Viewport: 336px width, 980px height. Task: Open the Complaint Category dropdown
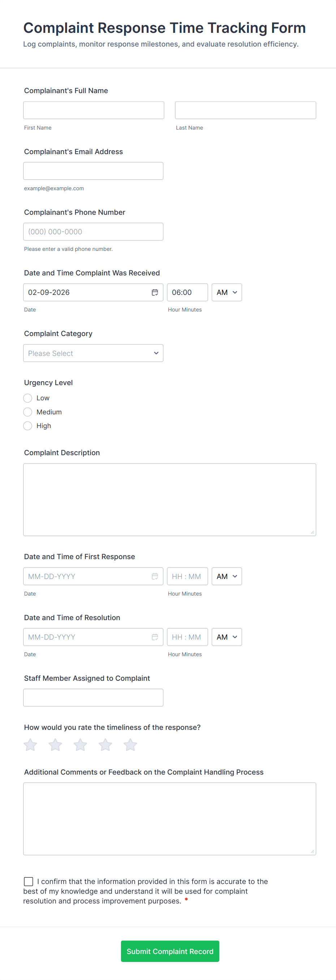coord(93,353)
